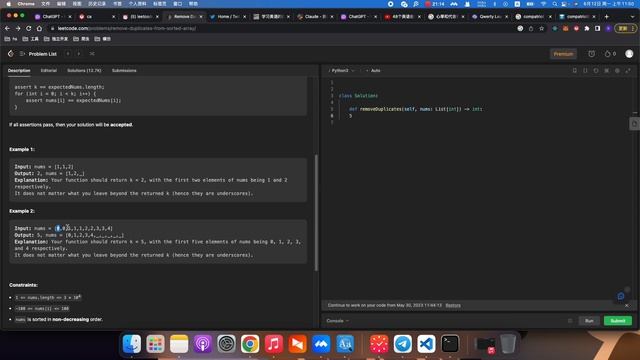Click the code format braces icon
The width and height of the screenshot is (640, 360).
click(585, 71)
